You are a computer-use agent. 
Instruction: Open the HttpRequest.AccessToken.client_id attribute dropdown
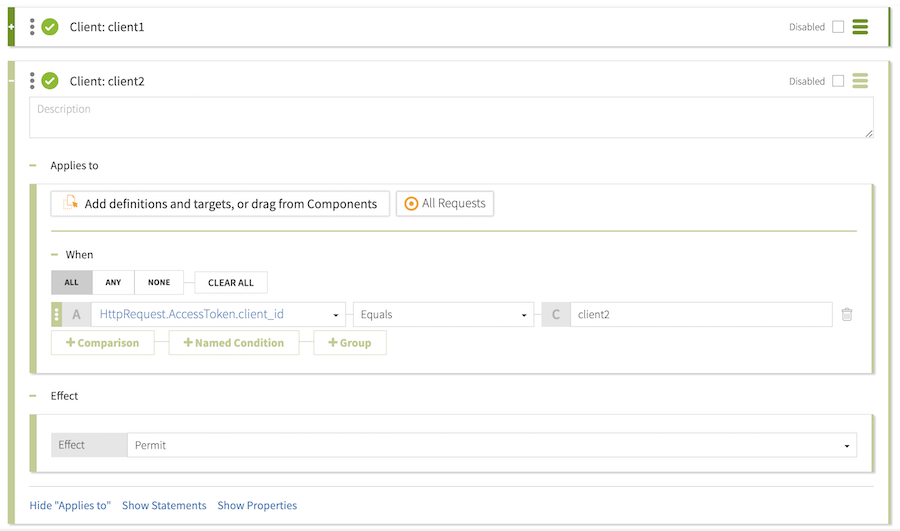coord(218,314)
